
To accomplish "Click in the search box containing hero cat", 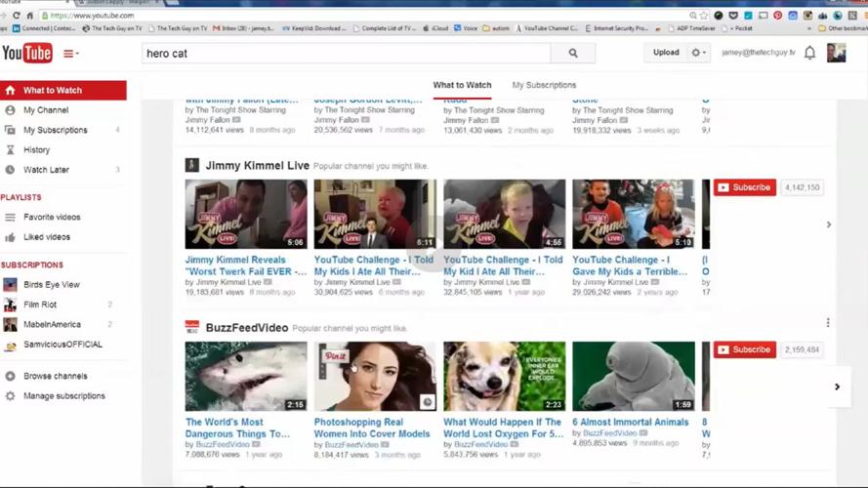I will pyautogui.click(x=347, y=53).
